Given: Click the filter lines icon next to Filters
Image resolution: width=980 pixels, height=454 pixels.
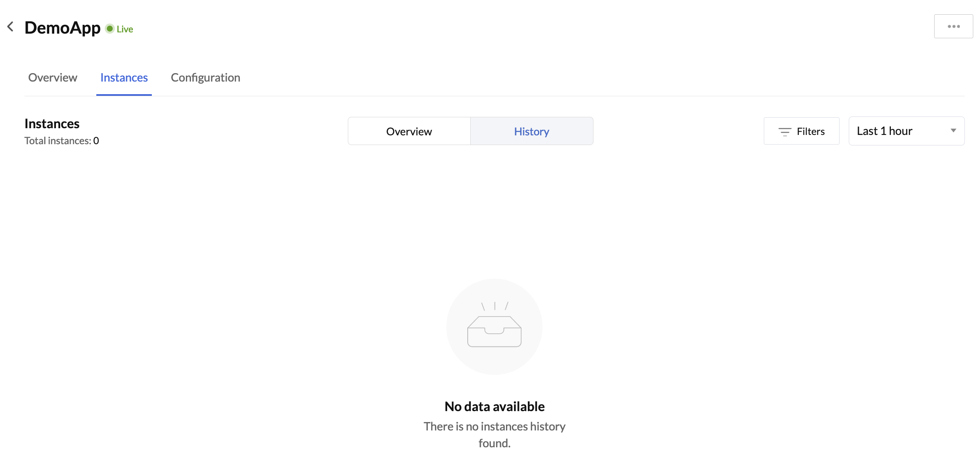Looking at the screenshot, I should (x=784, y=130).
